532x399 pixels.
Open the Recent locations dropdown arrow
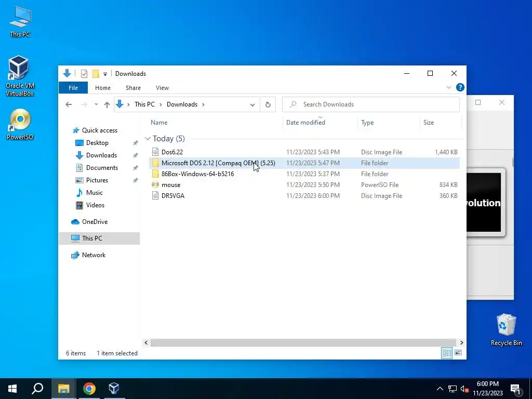[x=96, y=104]
